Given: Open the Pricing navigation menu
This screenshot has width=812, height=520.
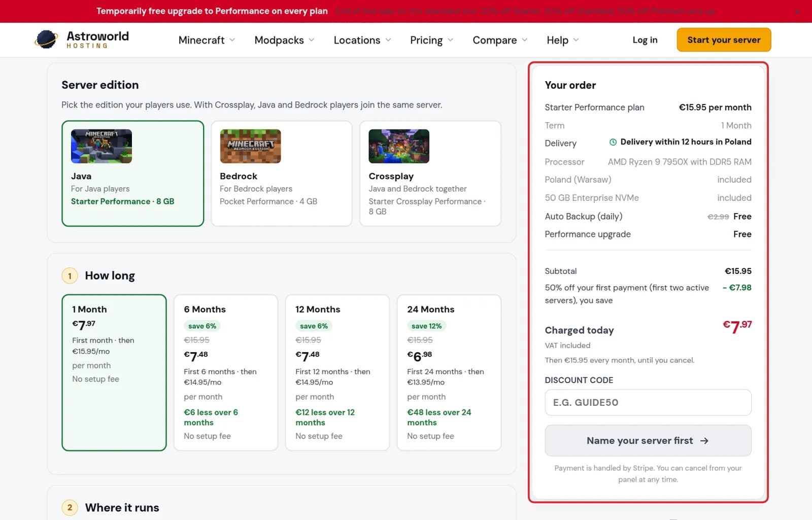Looking at the screenshot, I should pyautogui.click(x=431, y=40).
